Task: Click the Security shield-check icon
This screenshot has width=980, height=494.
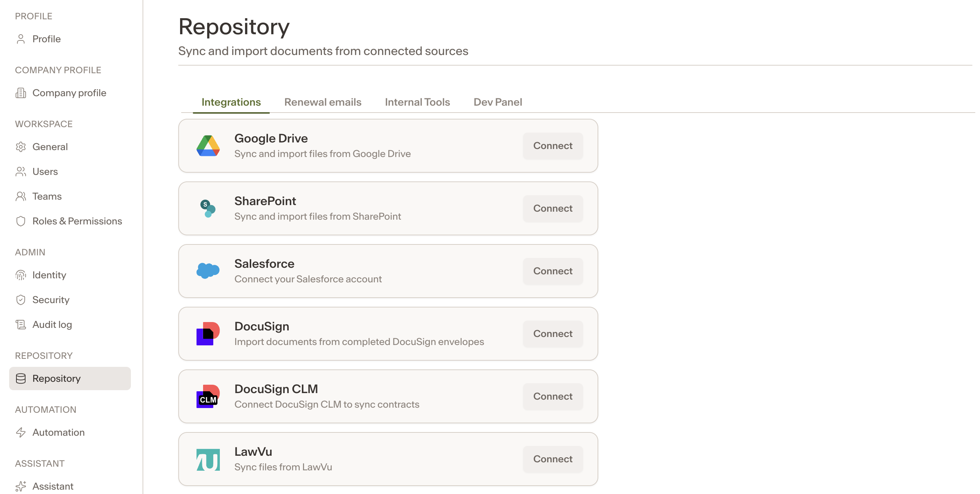Action: click(x=21, y=300)
